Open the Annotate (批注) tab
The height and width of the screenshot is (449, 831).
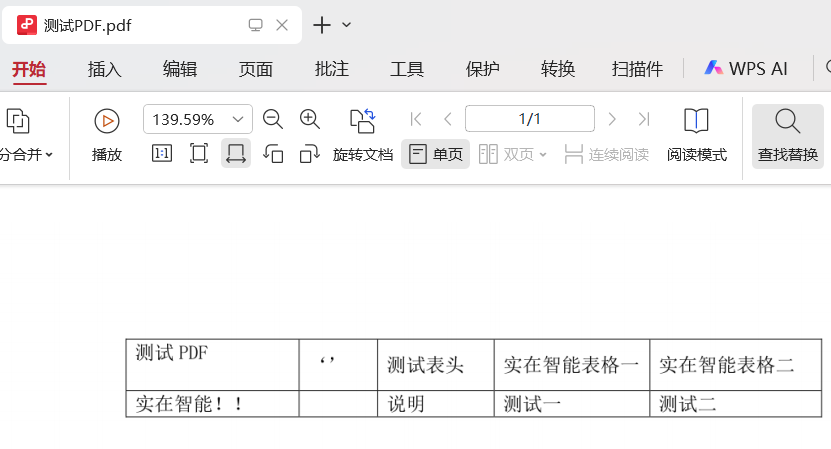332,69
